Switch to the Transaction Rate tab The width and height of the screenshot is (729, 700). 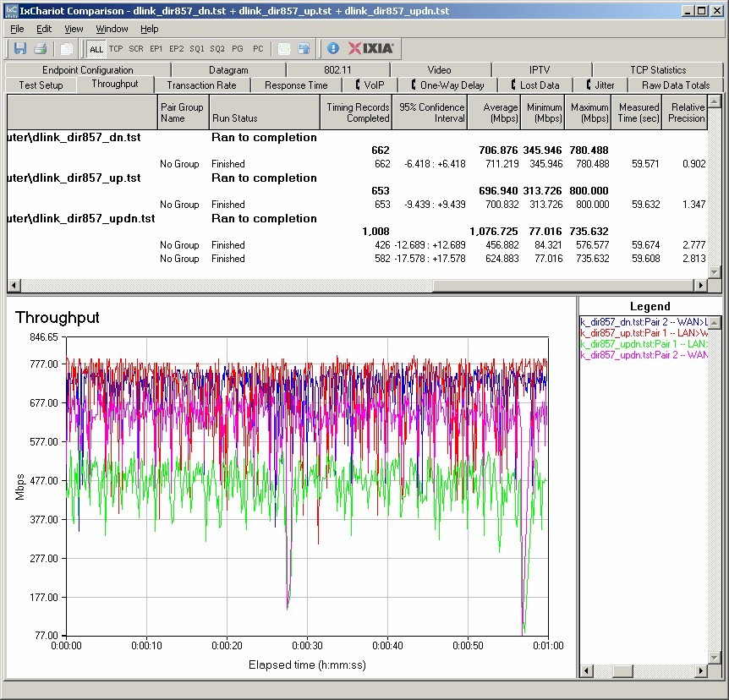coord(201,85)
